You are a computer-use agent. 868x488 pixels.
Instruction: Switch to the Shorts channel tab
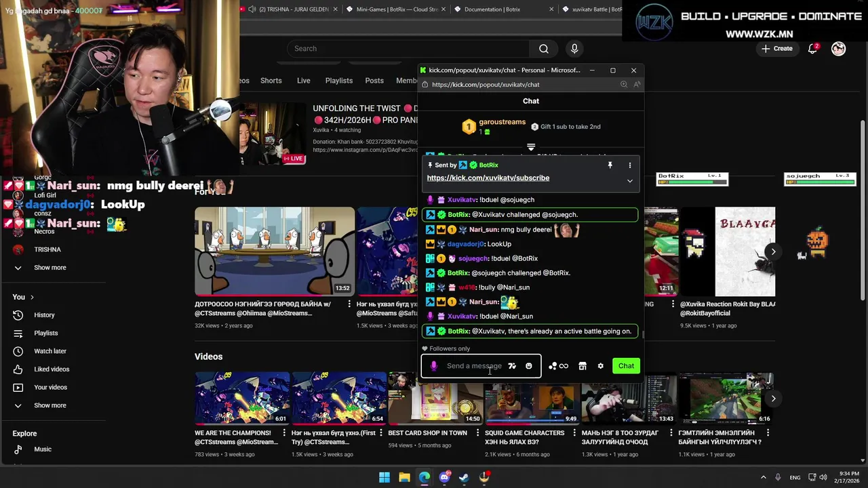coord(271,81)
